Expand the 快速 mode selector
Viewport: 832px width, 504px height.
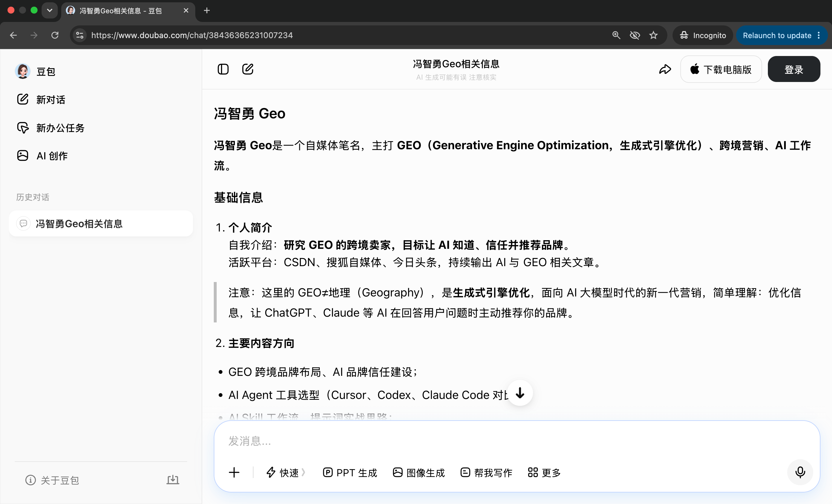click(x=286, y=473)
